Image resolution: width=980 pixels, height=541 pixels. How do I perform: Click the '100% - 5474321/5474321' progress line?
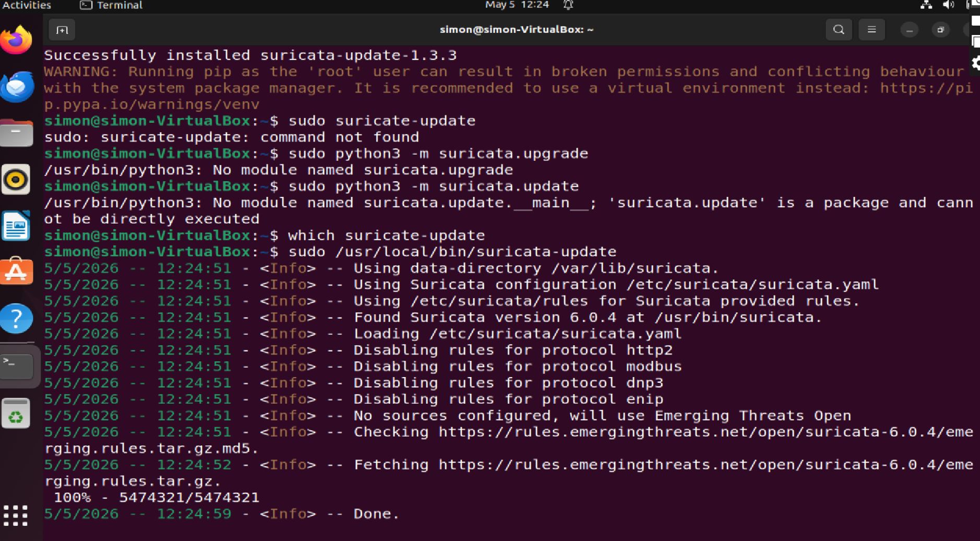[157, 498]
